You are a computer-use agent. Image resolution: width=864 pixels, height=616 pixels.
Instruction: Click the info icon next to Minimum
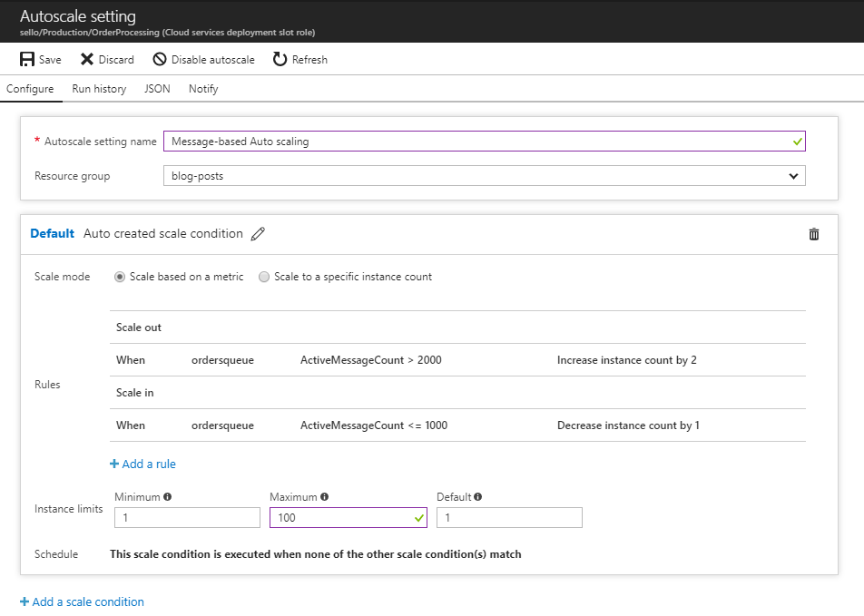click(x=168, y=497)
